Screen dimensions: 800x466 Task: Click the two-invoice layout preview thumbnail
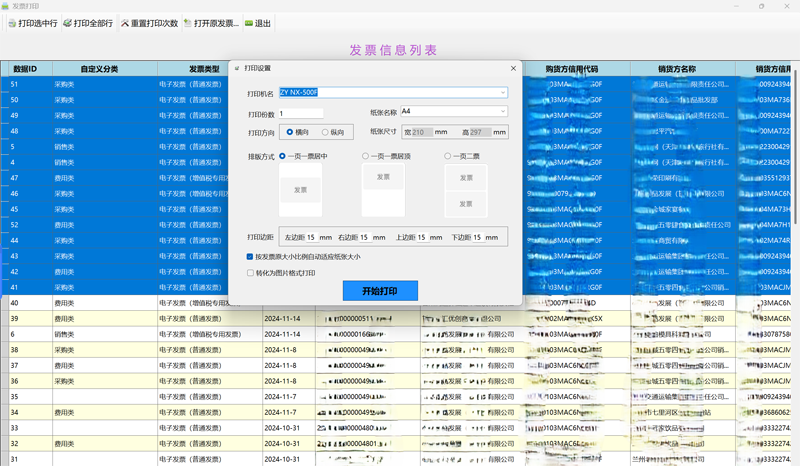(466, 190)
